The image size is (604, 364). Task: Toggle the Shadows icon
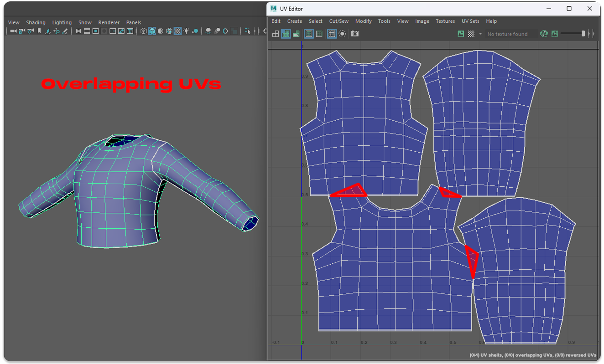(195, 31)
